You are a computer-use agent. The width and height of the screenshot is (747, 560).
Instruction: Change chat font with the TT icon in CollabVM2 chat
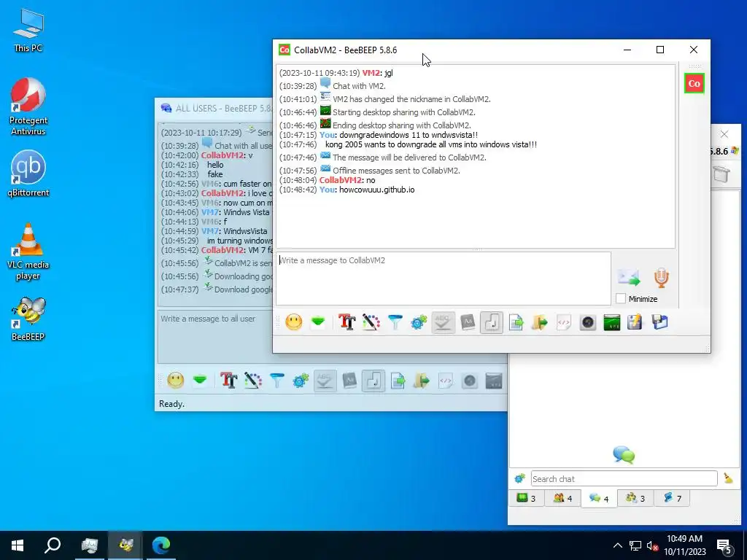coord(347,322)
